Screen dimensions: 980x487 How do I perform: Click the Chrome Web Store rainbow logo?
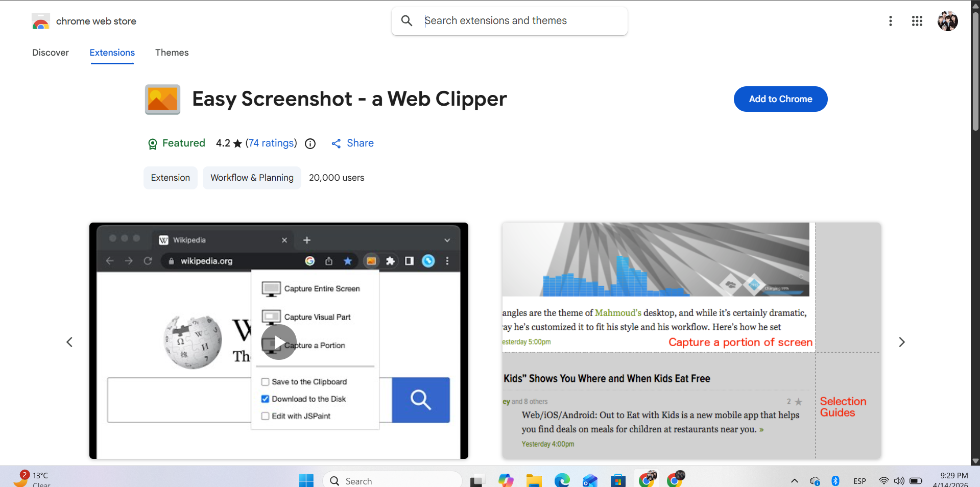41,21
